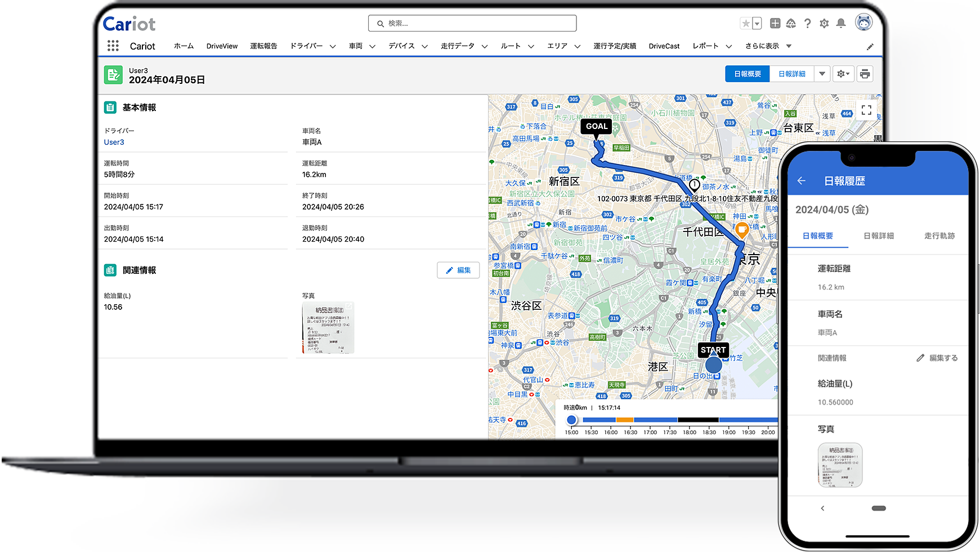
Task: Open the User3 driver link
Action: pyautogui.click(x=114, y=143)
